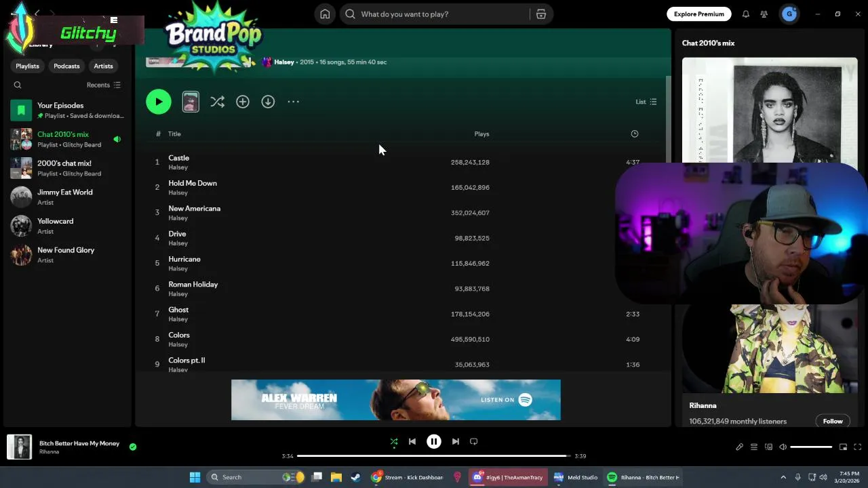Seek within the song progress bar
868x488 pixels.
point(434,456)
